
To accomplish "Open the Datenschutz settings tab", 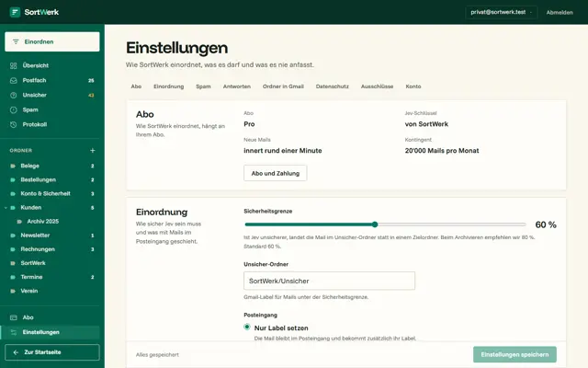I will pyautogui.click(x=333, y=86).
